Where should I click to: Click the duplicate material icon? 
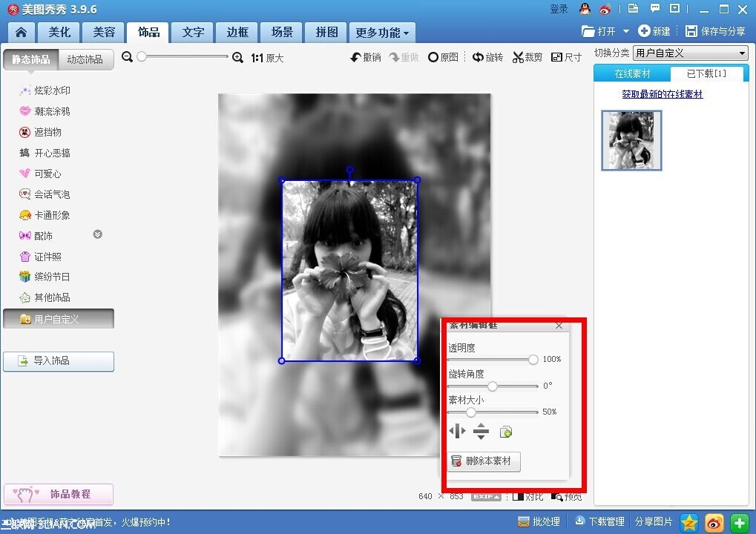(506, 432)
